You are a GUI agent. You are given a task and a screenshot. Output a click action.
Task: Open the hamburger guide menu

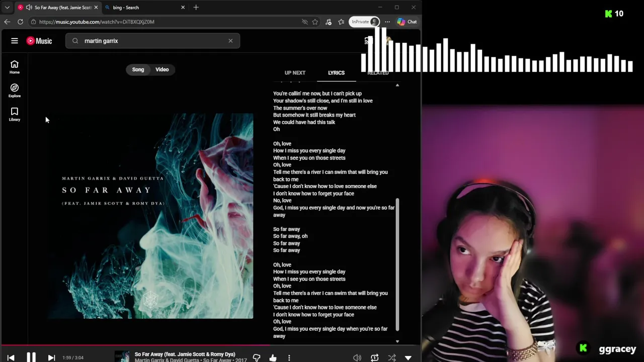(x=15, y=41)
